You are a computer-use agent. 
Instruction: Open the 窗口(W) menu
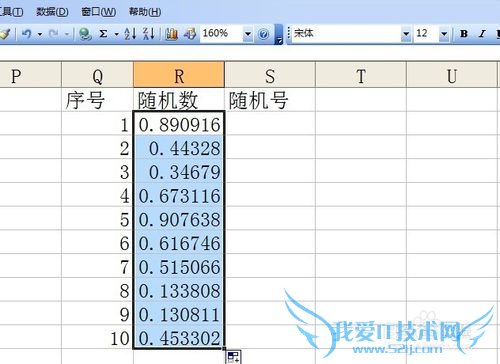click(x=99, y=12)
